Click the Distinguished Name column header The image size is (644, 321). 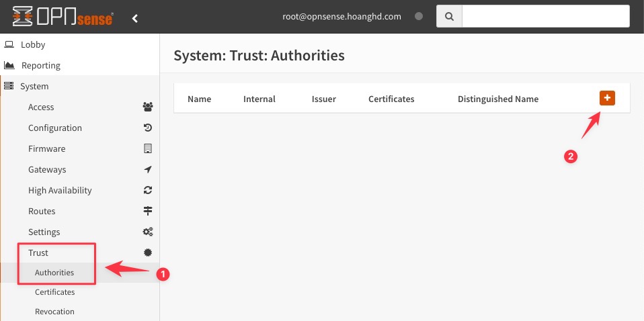coord(497,99)
